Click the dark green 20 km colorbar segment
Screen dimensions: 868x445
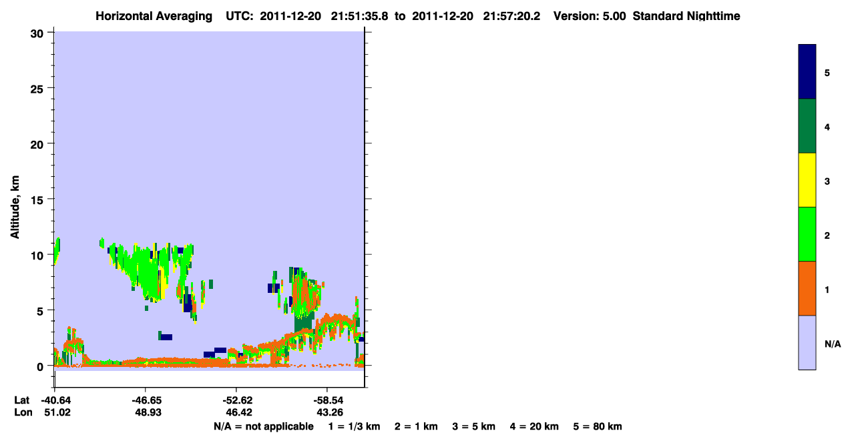click(x=807, y=126)
